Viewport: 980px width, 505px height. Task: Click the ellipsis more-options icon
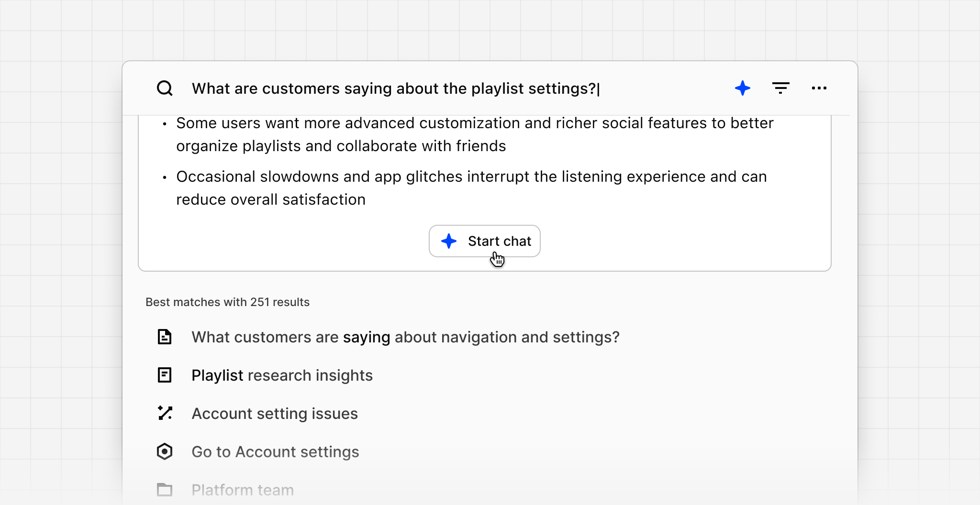point(819,88)
